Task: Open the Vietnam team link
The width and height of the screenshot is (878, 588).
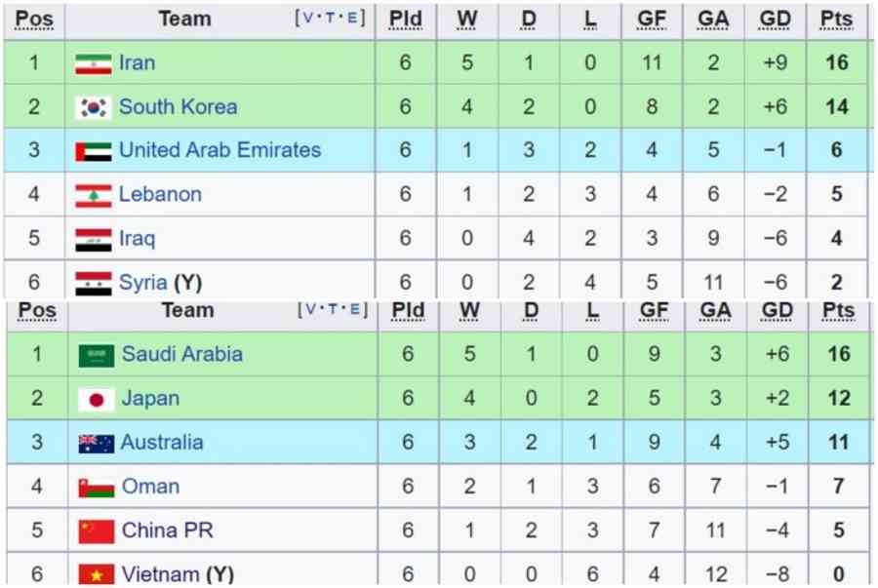Action: point(161,574)
